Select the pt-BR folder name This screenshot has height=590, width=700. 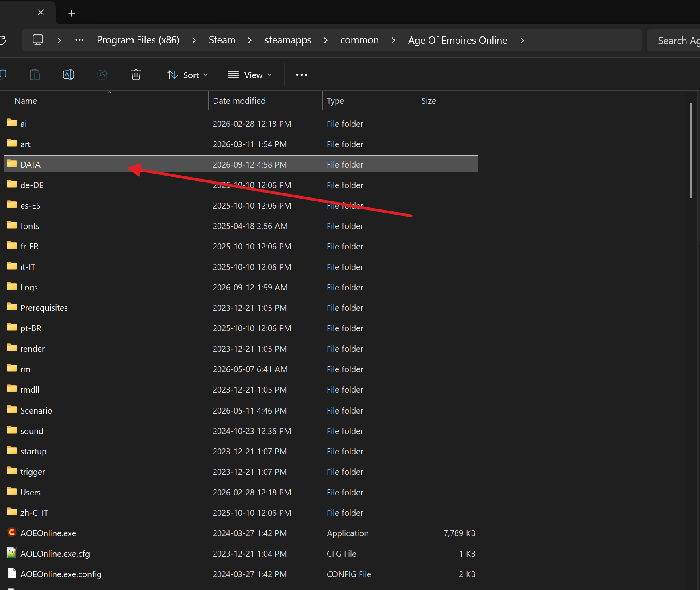(31, 328)
